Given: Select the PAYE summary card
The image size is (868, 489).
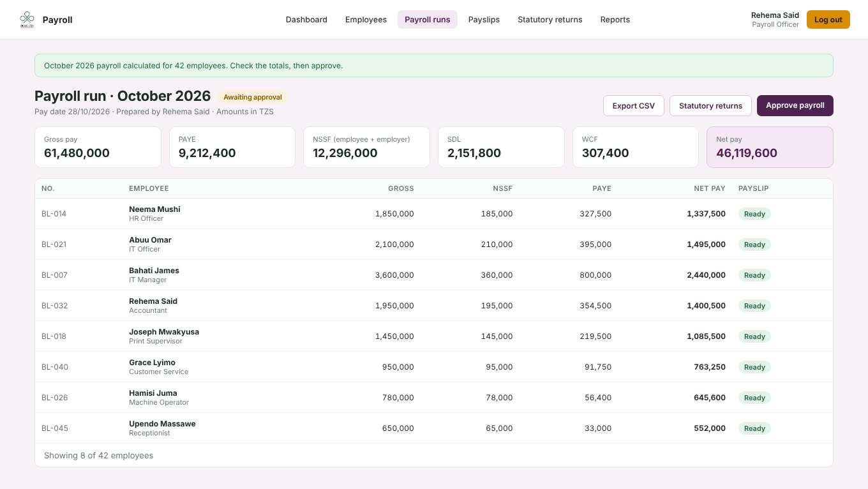Looking at the screenshot, I should point(232,147).
